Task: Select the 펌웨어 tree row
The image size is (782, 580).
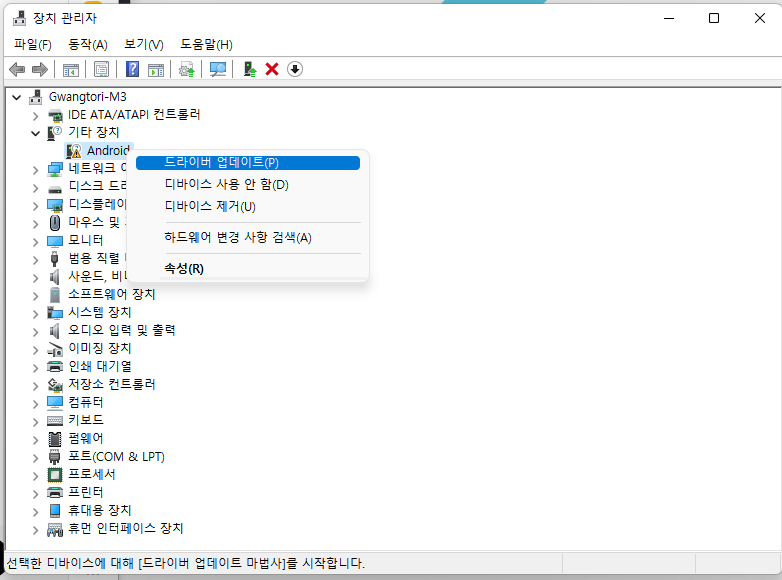Action: pyautogui.click(x=75, y=438)
